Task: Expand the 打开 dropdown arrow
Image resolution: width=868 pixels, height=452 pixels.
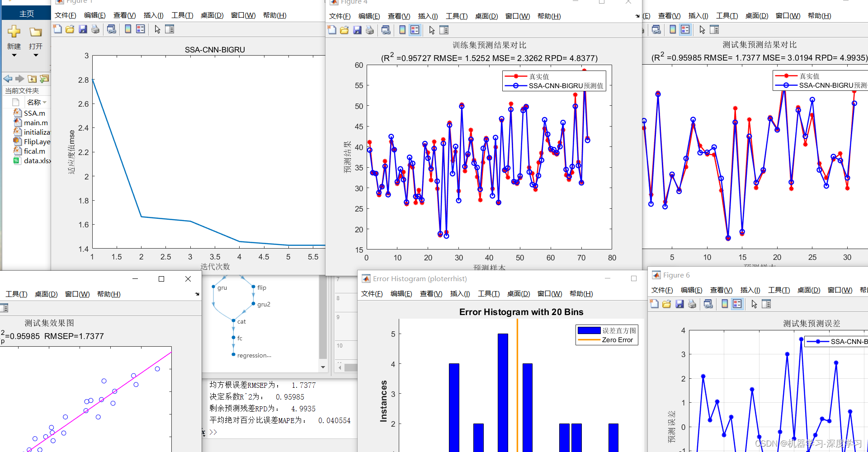Action: click(36, 55)
